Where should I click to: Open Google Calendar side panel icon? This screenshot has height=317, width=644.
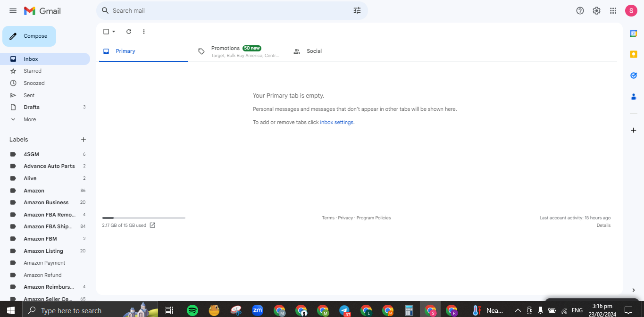click(634, 33)
